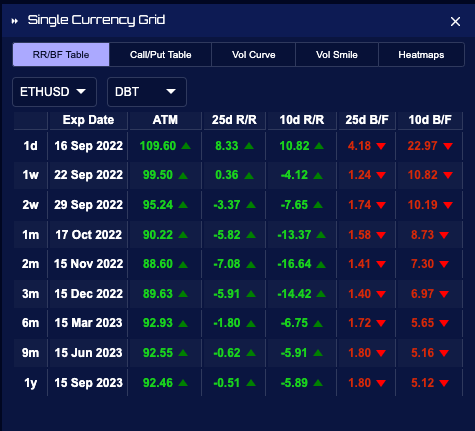Image resolution: width=475 pixels, height=431 pixels.
Task: Click the up arrow beside -3.37
Action: point(251,205)
